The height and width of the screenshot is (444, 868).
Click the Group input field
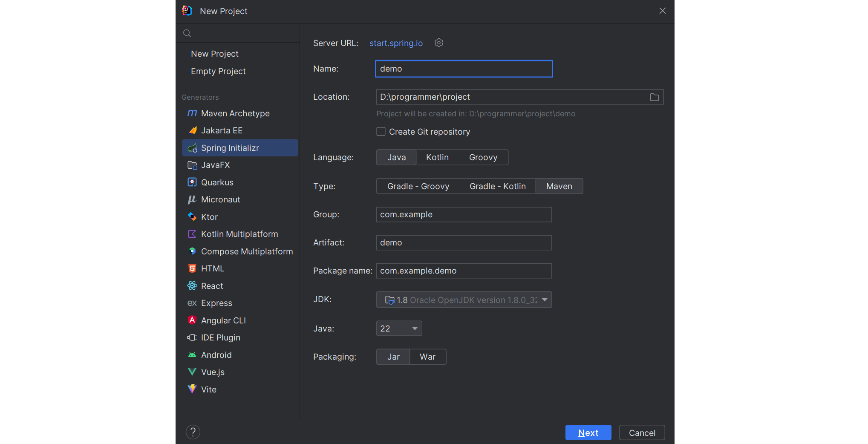pos(464,214)
